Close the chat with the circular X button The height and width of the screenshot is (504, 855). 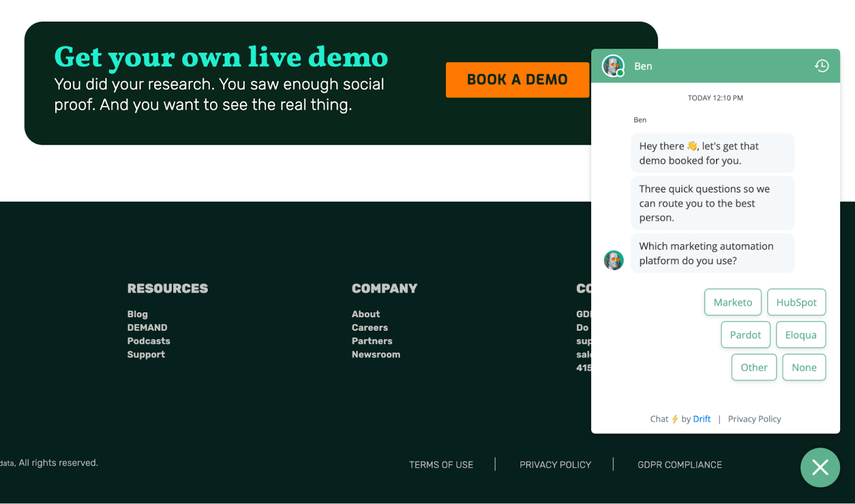pyautogui.click(x=820, y=467)
